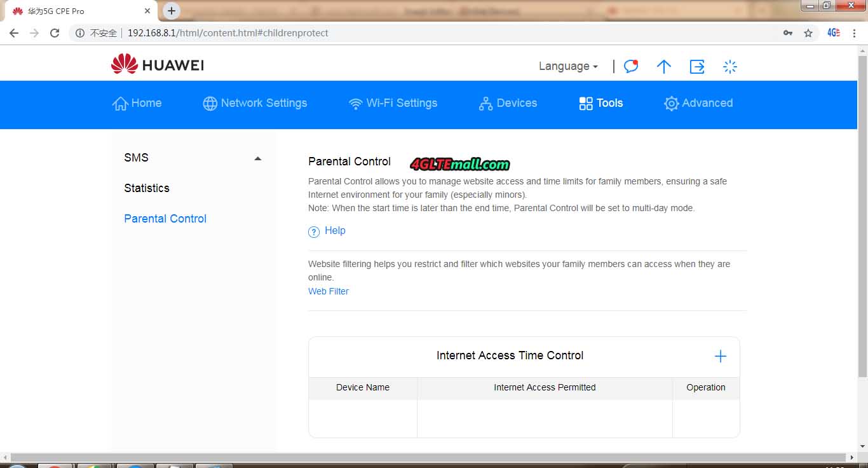Open the Language dropdown

(568, 66)
